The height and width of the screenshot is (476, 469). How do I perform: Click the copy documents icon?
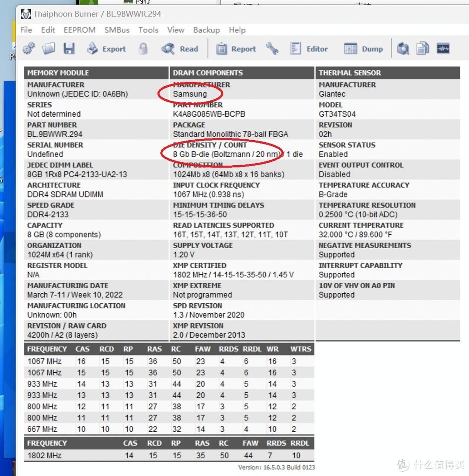point(423,48)
